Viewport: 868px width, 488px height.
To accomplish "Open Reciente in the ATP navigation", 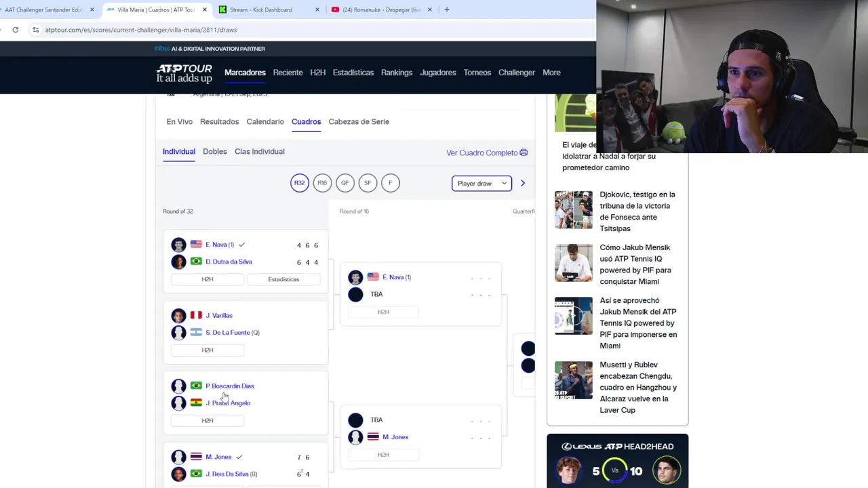I will (x=288, y=73).
